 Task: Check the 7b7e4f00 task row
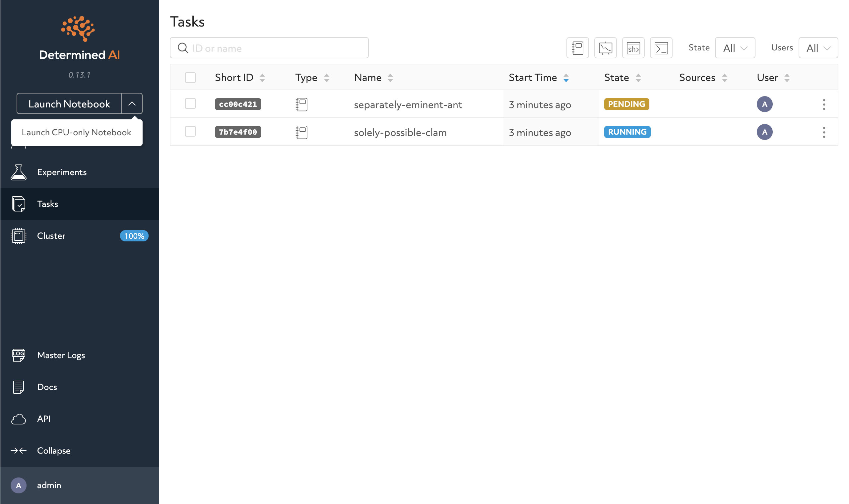tap(190, 131)
